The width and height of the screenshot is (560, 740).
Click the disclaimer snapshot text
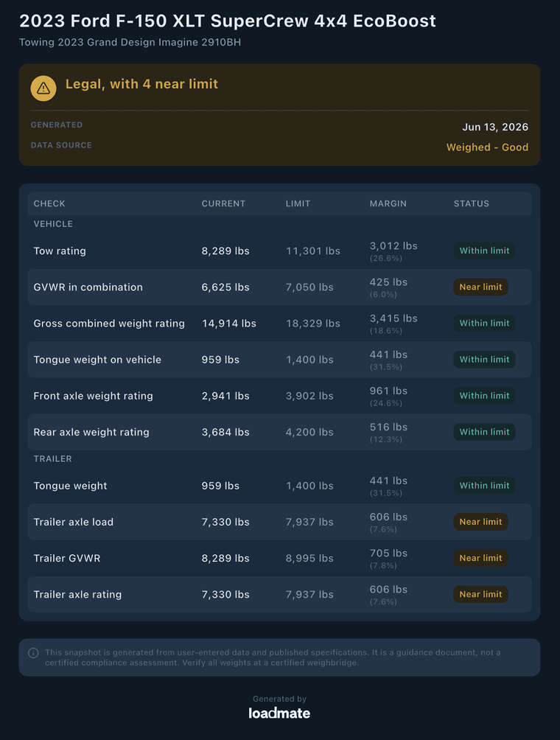[273, 657]
